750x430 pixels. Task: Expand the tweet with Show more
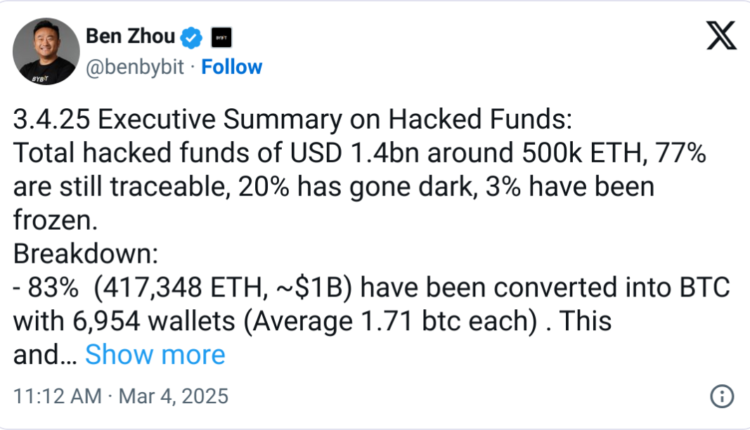click(x=155, y=354)
